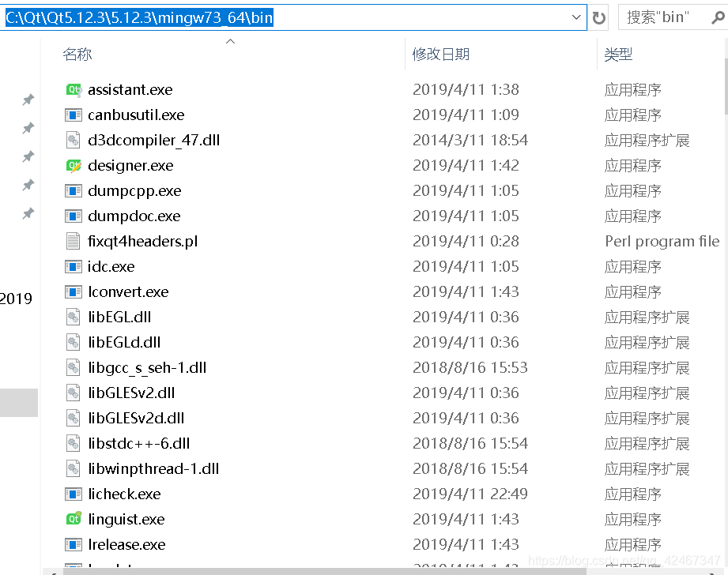Image resolution: width=728 pixels, height=575 pixels.
Task: Click the libGLESv2.dll file icon
Action: point(74,393)
